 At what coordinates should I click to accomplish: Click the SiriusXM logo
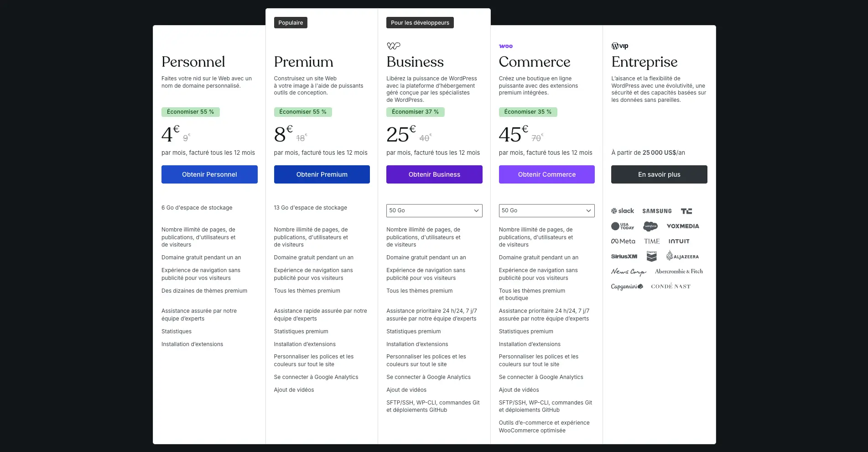(624, 256)
